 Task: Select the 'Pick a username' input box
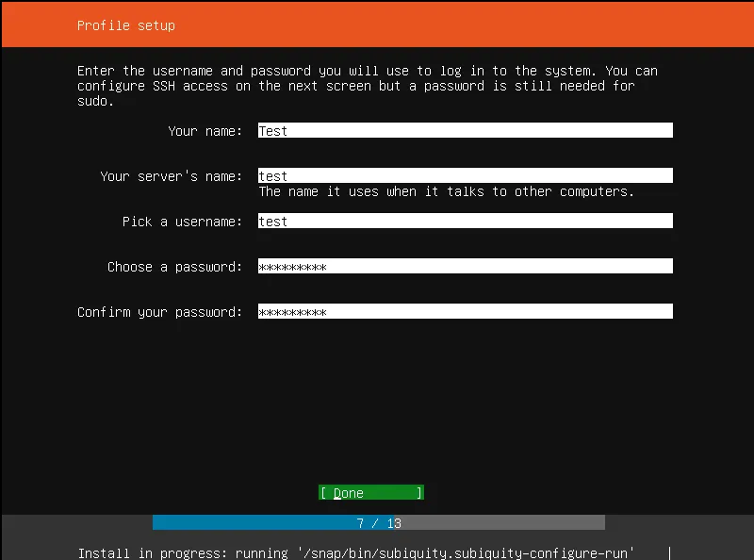[x=465, y=222]
